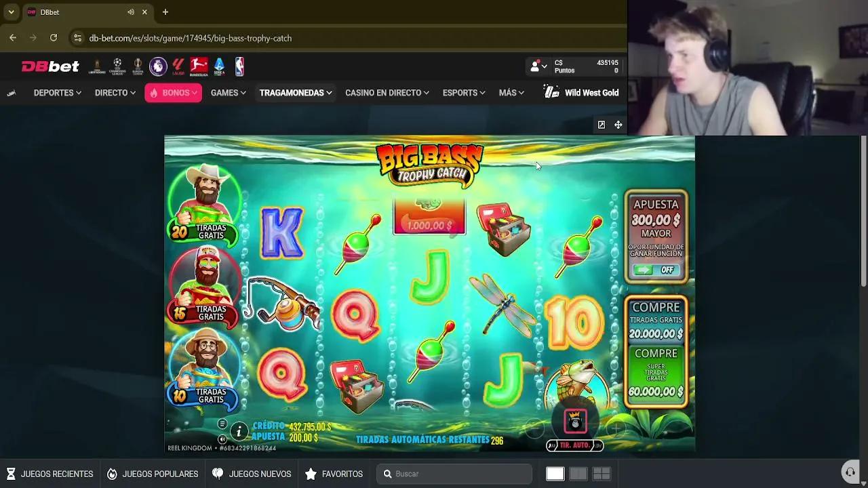Image resolution: width=868 pixels, height=488 pixels.
Task: Expand the Deportes dropdown menu
Action: coord(57,93)
